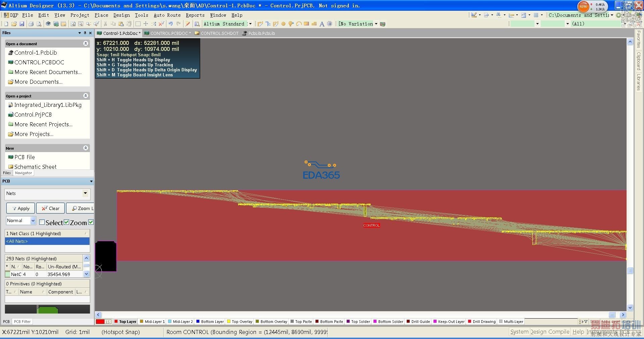This screenshot has width=644, height=339.
Task: Open the grids toolbar icon
Action: (536, 15)
